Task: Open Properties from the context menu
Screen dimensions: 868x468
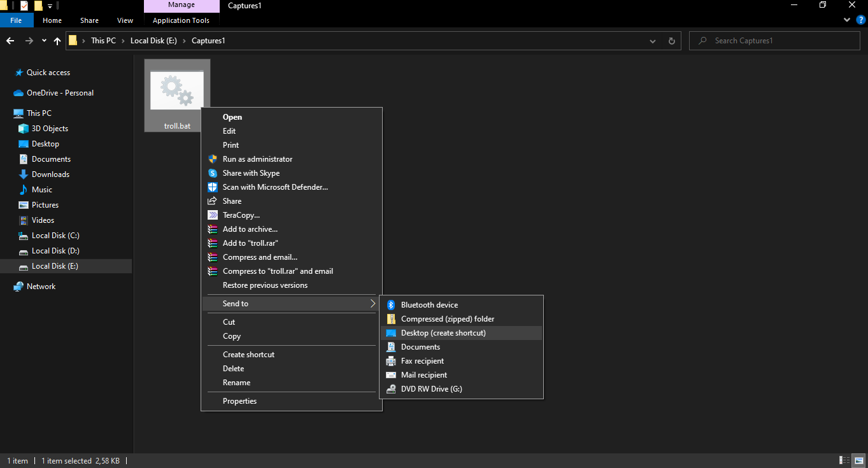Action: [292, 401]
